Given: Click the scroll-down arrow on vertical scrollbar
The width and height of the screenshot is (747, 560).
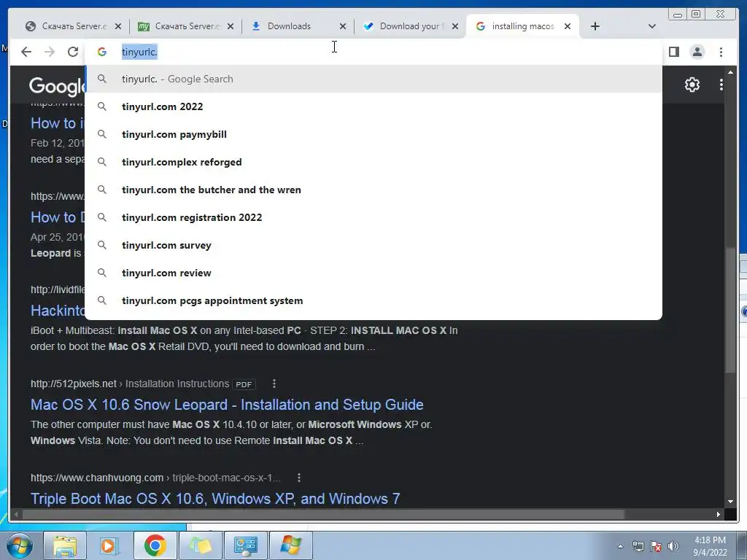Looking at the screenshot, I should (x=730, y=502).
